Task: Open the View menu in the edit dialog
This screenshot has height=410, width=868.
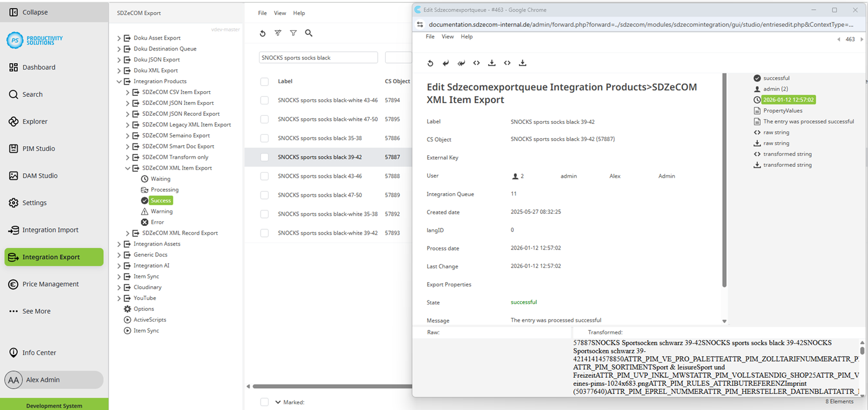Action: [448, 36]
